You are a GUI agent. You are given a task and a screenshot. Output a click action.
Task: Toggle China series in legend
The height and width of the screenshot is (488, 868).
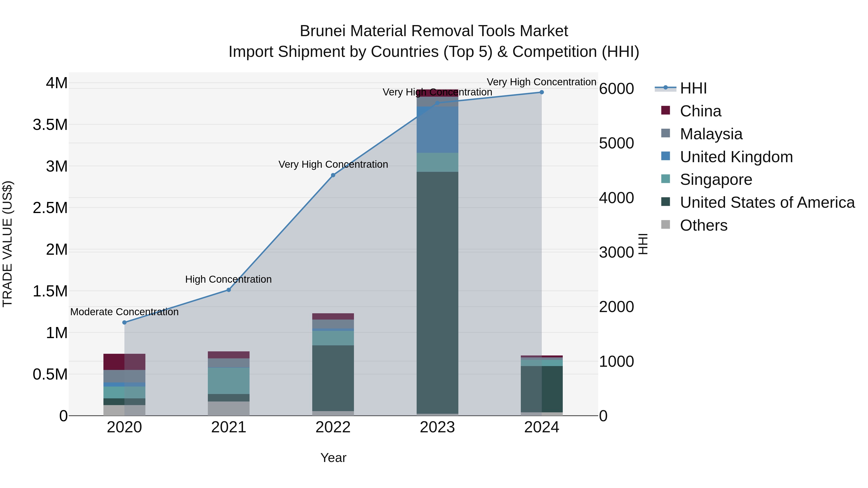691,111
